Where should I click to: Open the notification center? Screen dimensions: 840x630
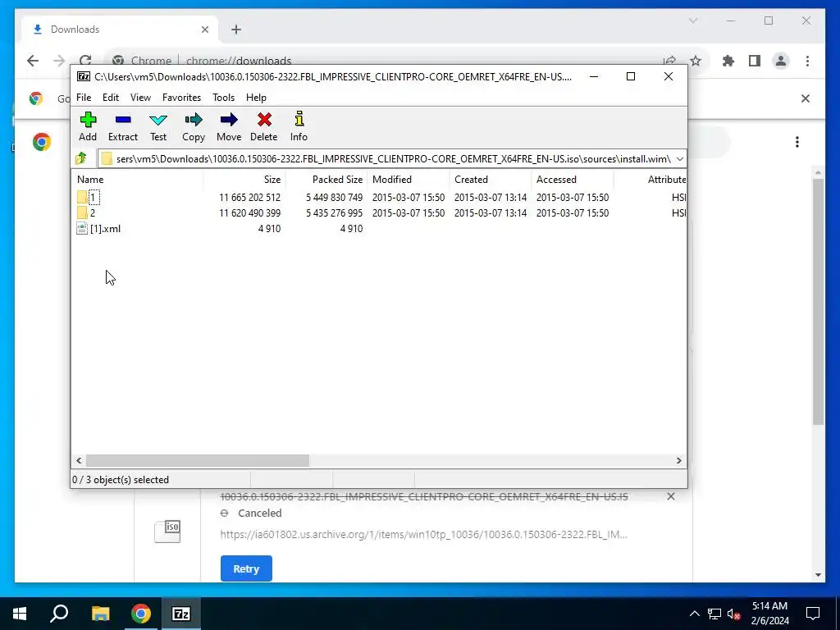[x=813, y=614]
